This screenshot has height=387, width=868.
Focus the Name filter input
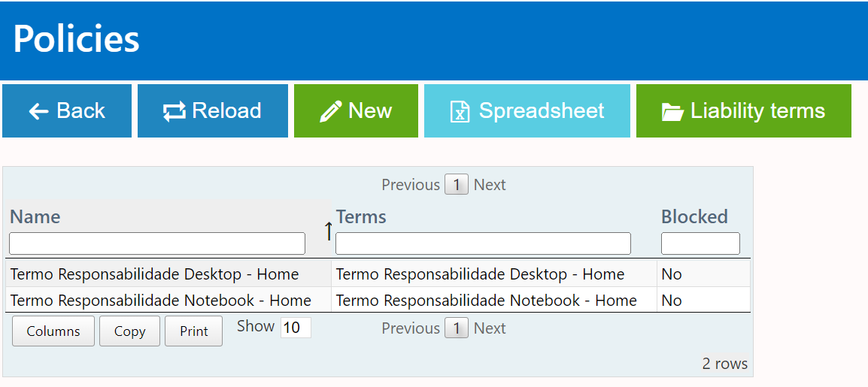pos(157,243)
